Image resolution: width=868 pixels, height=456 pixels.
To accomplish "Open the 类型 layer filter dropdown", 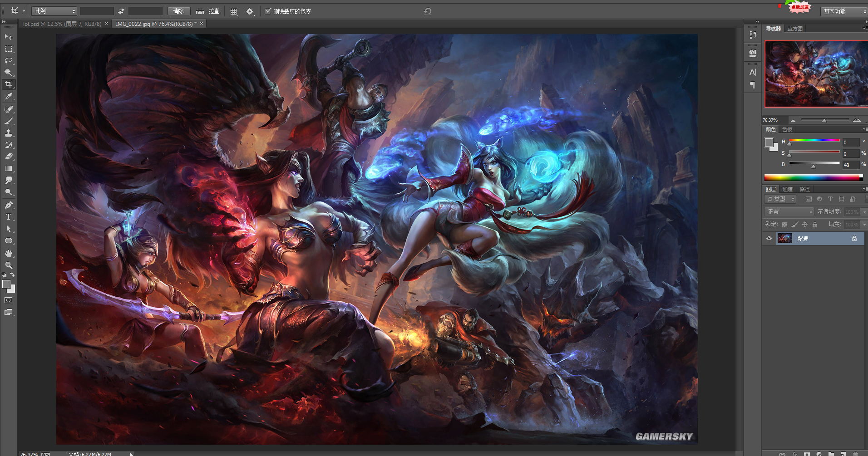I will pos(780,199).
